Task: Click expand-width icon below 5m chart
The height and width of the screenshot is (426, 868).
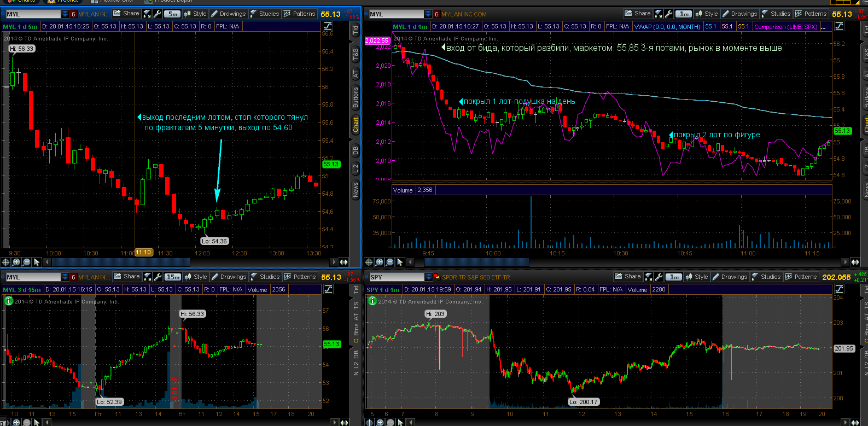Action: pos(344,262)
